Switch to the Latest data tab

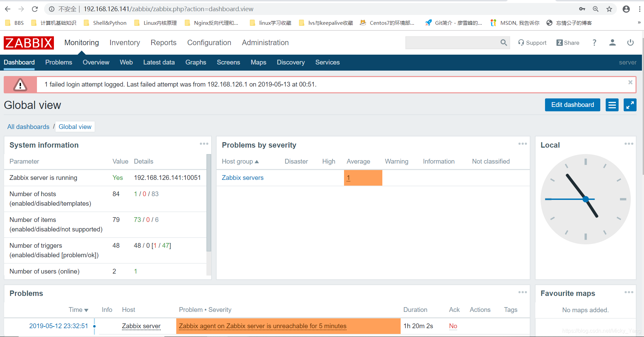159,62
